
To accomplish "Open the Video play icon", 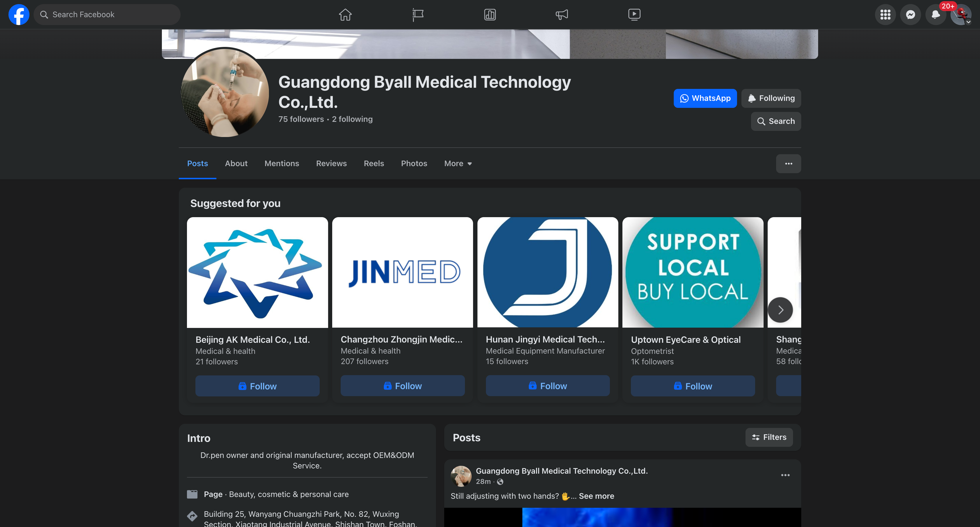I will coord(634,15).
